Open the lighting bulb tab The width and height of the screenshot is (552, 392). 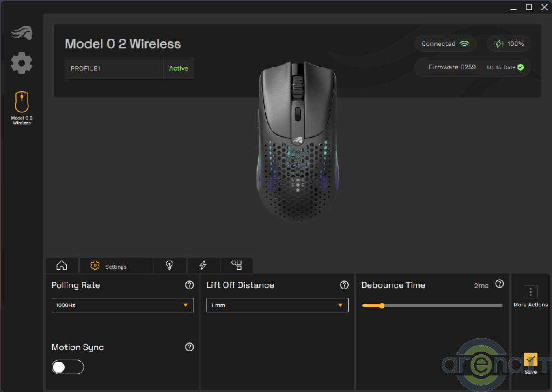click(x=170, y=265)
